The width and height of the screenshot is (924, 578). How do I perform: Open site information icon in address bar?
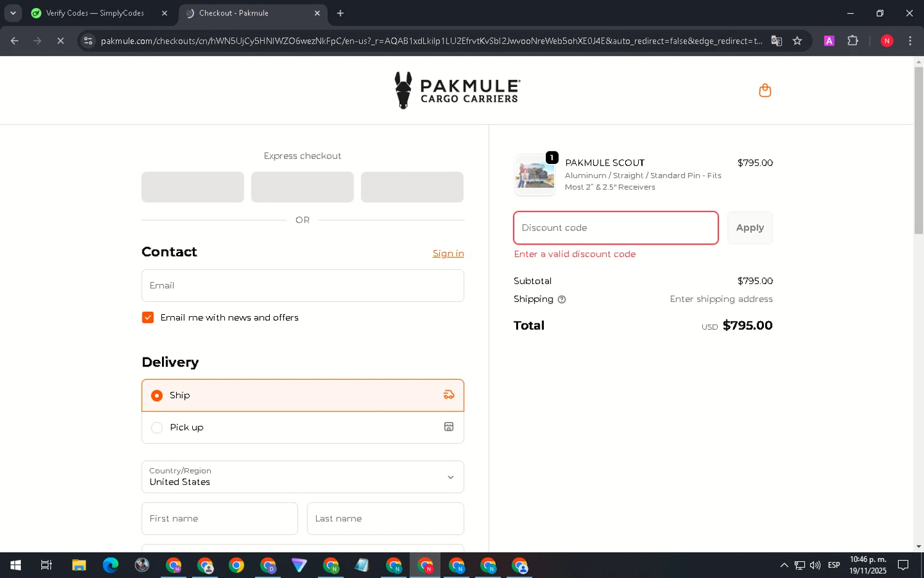click(x=88, y=41)
